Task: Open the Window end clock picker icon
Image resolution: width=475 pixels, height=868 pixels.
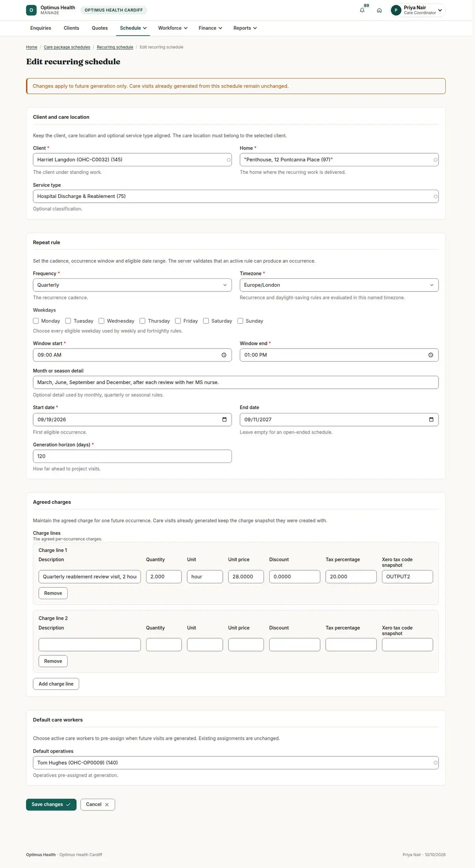Action: click(x=431, y=355)
